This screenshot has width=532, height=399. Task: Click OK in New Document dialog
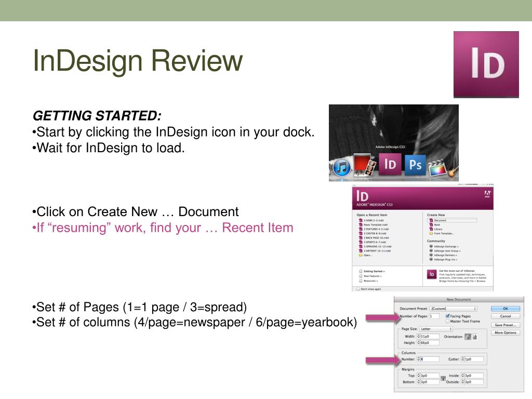[506, 309]
